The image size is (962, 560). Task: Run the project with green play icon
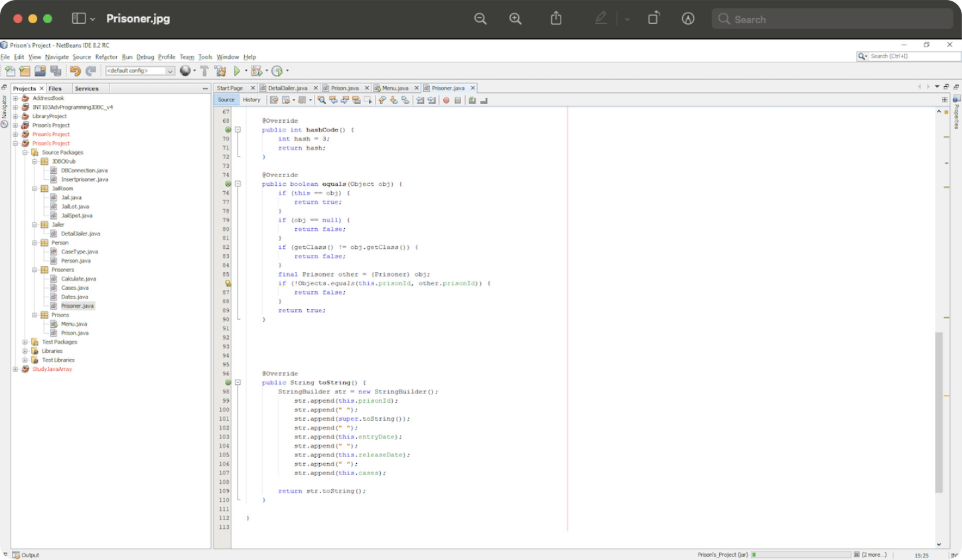(237, 71)
